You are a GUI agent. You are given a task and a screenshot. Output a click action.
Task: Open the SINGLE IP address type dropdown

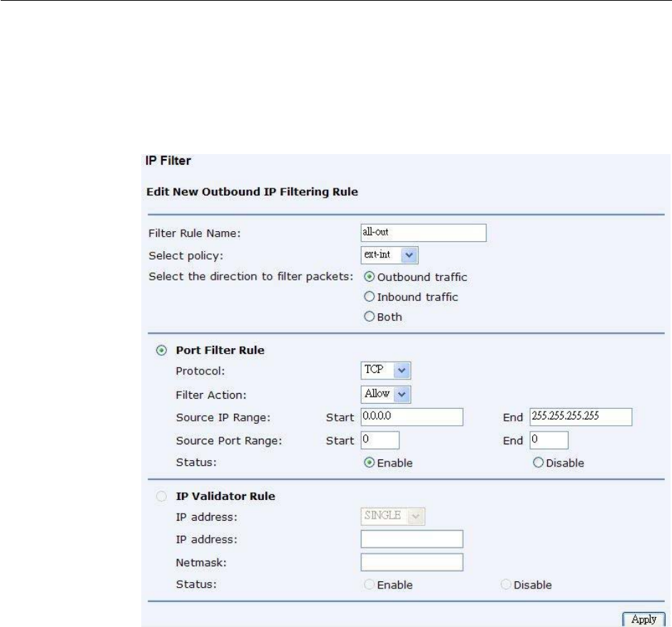[392, 516]
